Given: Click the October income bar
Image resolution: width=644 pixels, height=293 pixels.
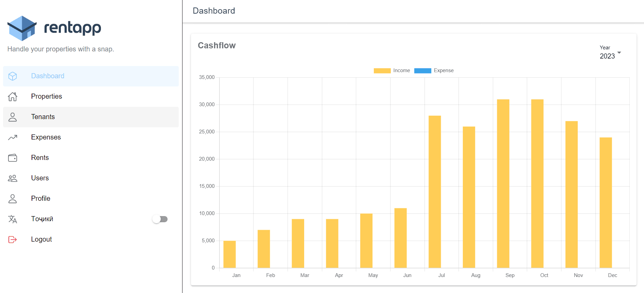Looking at the screenshot, I should pyautogui.click(x=537, y=184).
